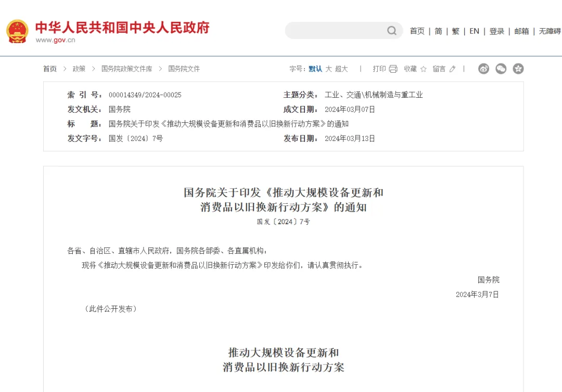
Task: Click the pencil comment icon
Action: coord(452,69)
